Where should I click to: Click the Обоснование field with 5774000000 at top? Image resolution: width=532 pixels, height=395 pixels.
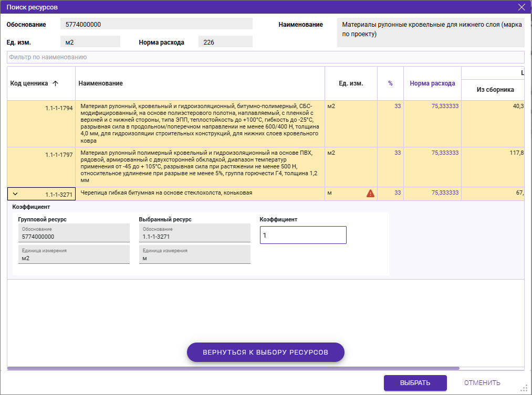coord(157,24)
